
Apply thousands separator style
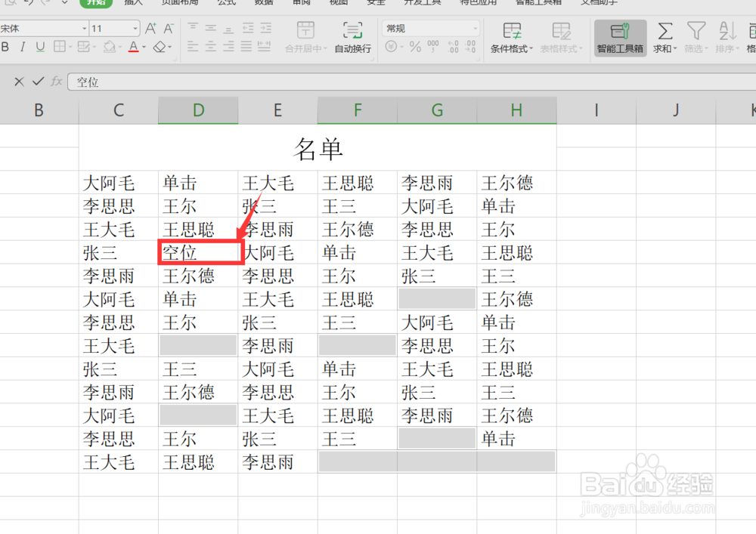pos(433,47)
